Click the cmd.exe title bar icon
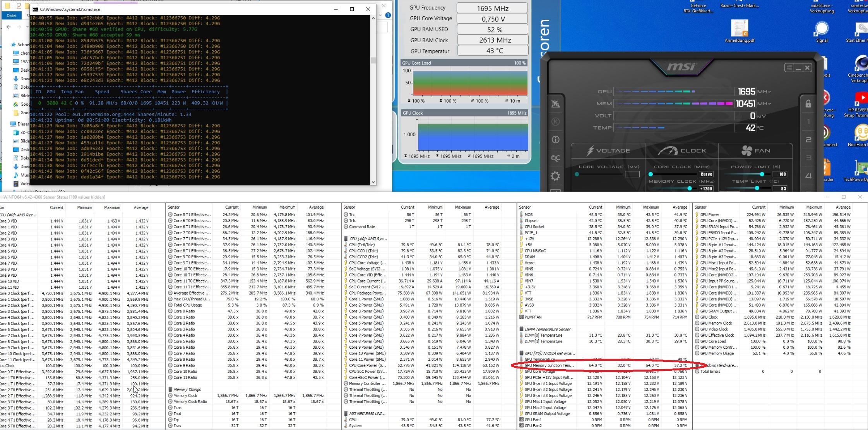868x430 pixels. click(35, 9)
